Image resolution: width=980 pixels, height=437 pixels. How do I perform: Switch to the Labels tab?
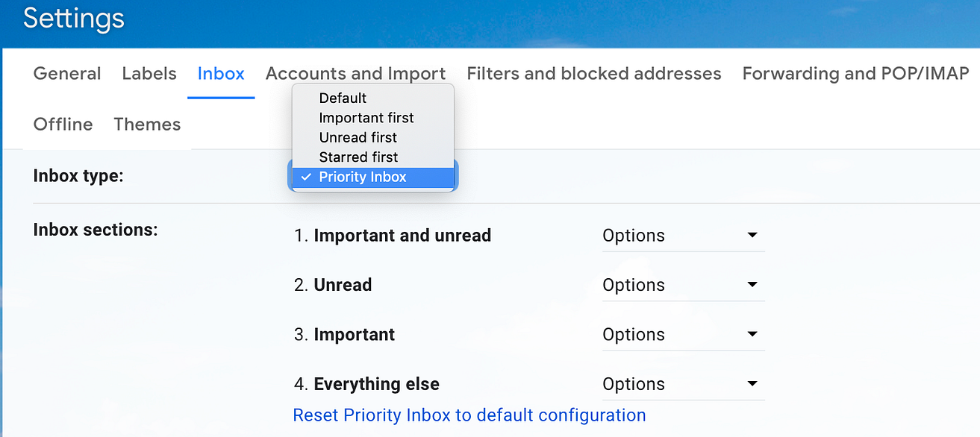click(149, 74)
